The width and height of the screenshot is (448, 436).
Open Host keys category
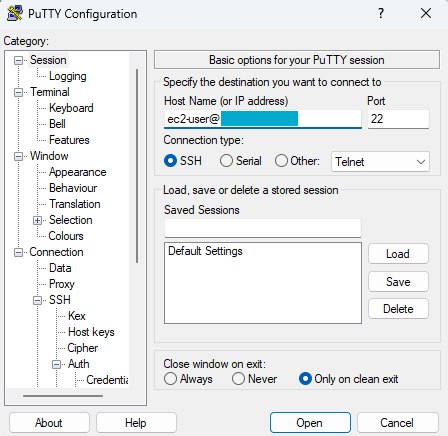tap(91, 332)
